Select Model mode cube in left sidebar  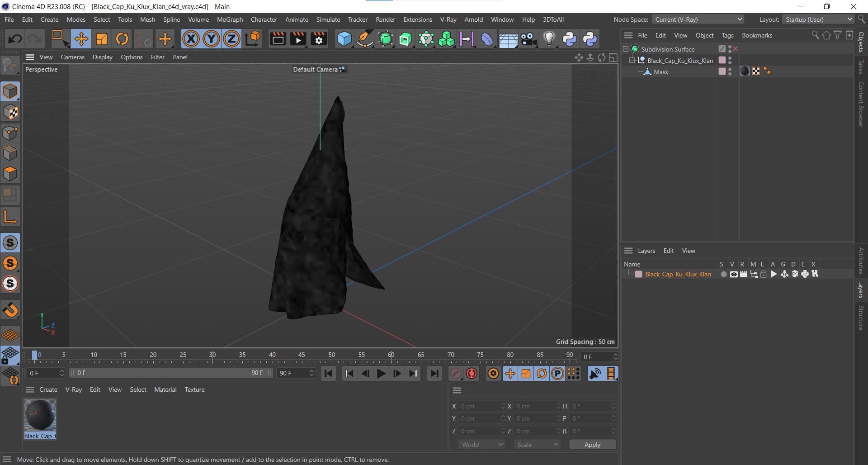10,91
